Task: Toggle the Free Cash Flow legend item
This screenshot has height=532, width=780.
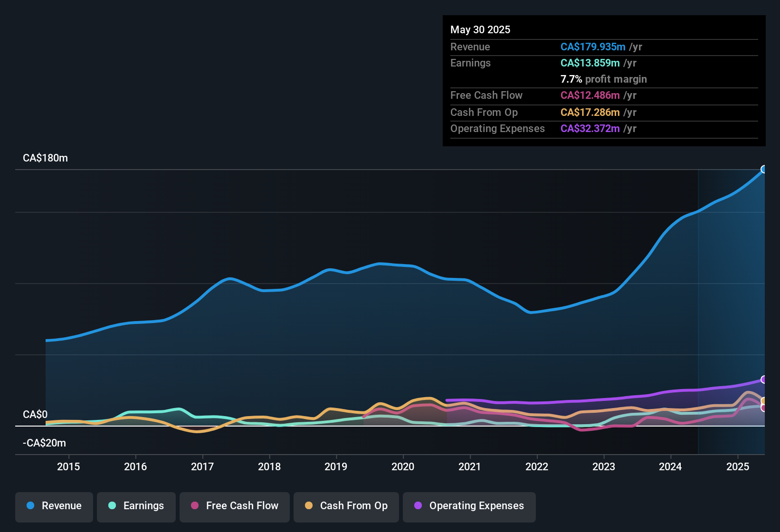Action: click(235, 505)
